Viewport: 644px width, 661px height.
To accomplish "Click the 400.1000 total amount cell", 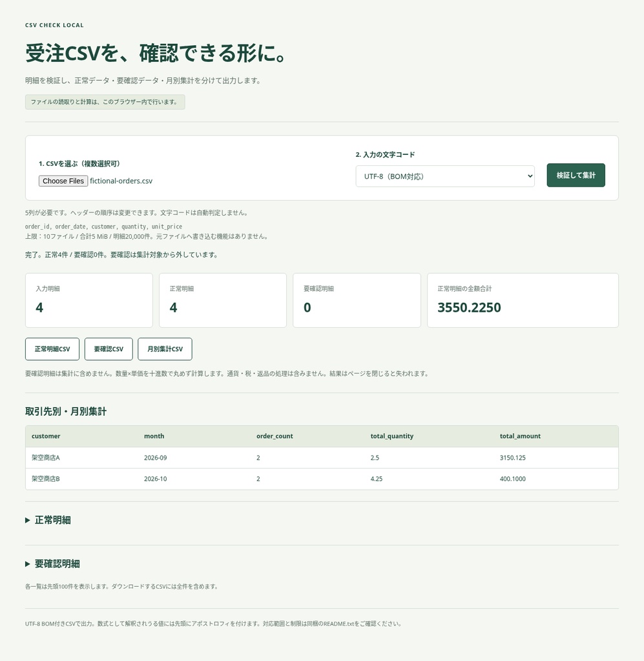I will pos(512,478).
